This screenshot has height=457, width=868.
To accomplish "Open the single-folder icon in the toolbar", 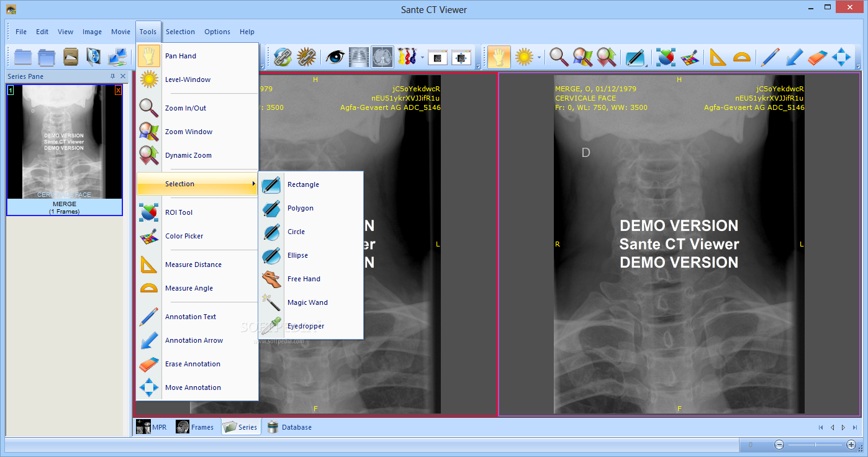I will pos(23,57).
